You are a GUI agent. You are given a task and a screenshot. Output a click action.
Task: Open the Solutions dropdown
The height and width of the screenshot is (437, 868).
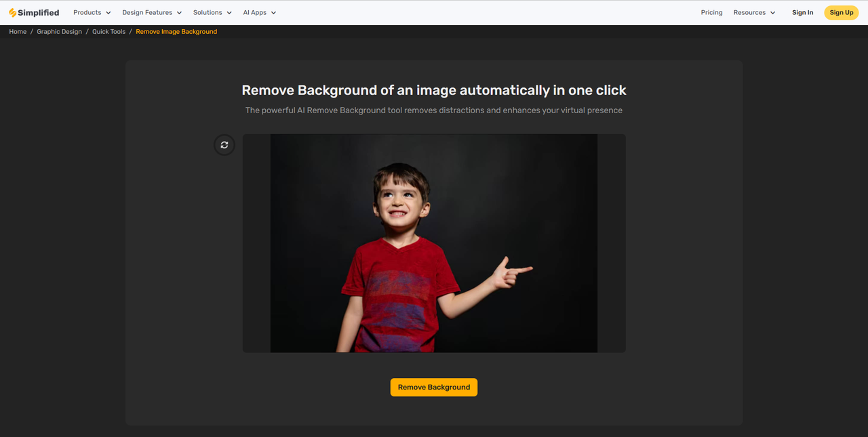(x=212, y=12)
